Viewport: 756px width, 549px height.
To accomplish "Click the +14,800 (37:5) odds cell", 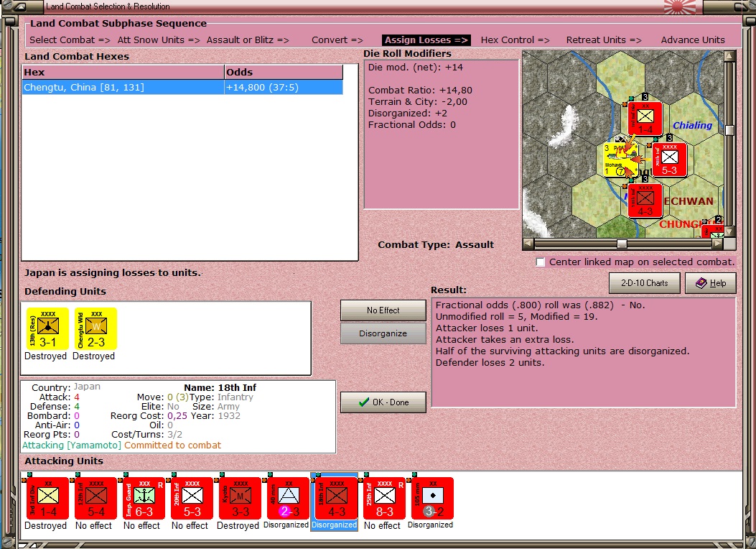I will click(x=284, y=88).
